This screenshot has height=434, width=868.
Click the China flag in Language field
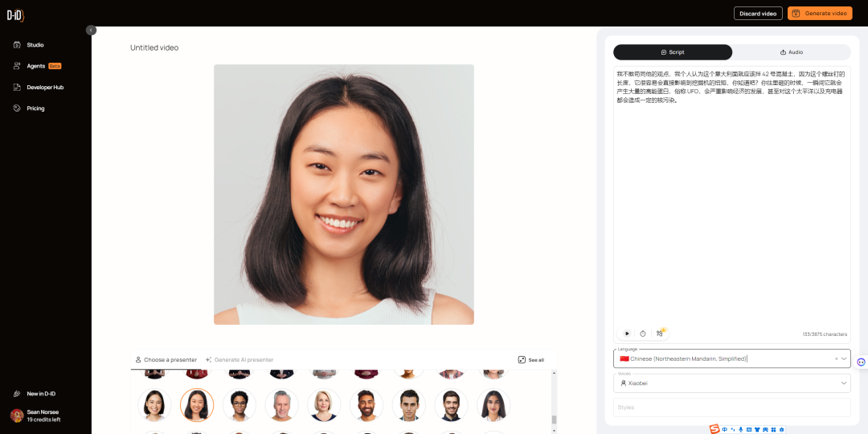624,358
